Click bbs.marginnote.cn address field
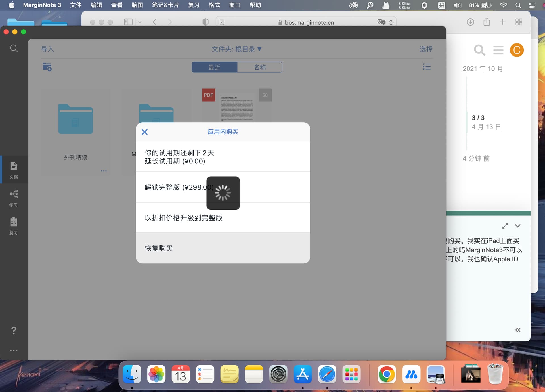The width and height of the screenshot is (545, 392). (x=306, y=22)
